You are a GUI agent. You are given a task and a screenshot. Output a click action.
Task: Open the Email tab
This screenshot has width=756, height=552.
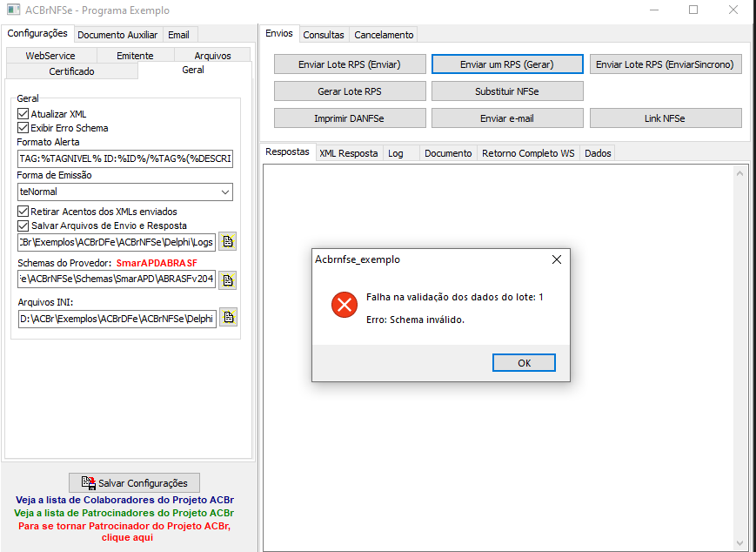[178, 35]
